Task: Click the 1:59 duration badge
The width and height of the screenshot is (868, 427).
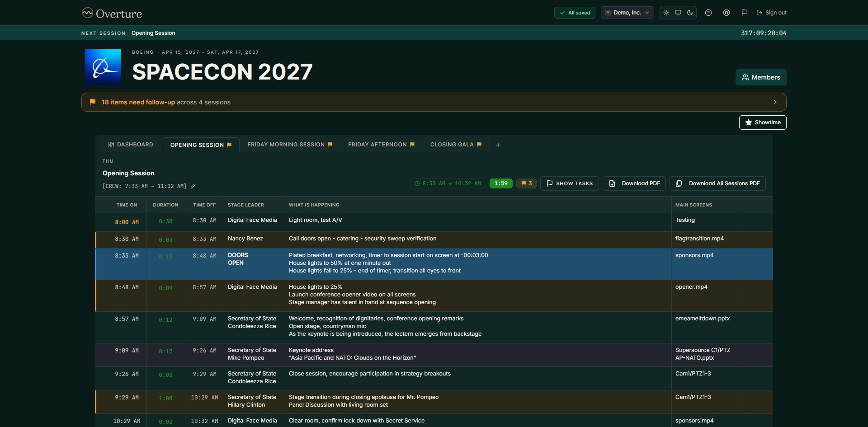Action: [x=501, y=183]
